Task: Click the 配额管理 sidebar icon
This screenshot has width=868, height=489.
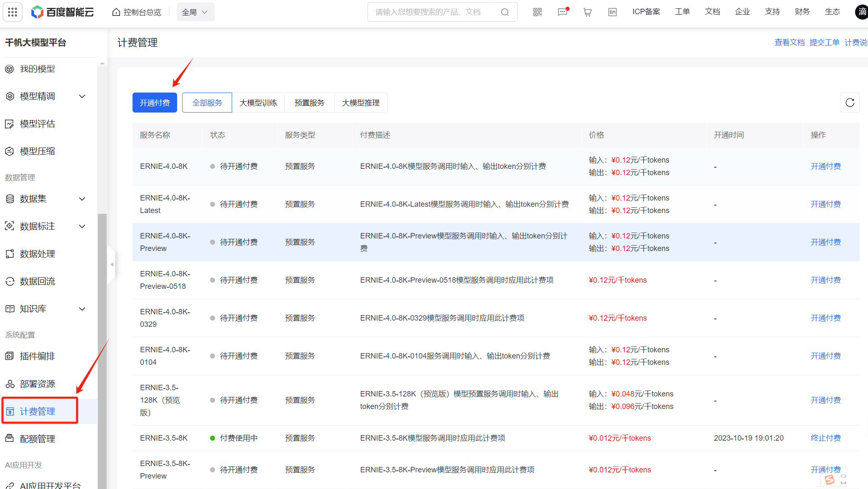Action: (10, 439)
